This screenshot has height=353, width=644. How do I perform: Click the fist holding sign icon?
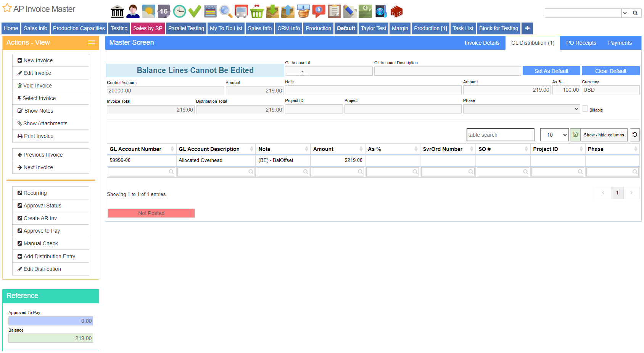point(303,11)
